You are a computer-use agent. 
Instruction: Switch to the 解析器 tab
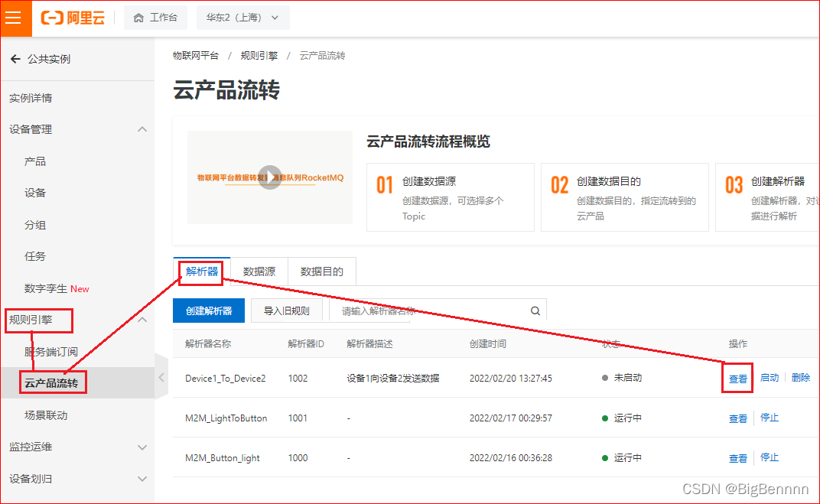pyautogui.click(x=202, y=272)
